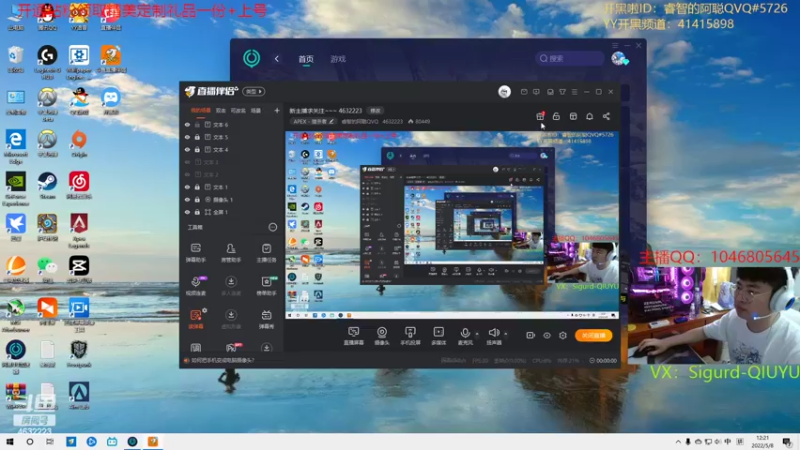Open settings gear in bottom bar
Viewport: 800px width, 450px height.
(x=563, y=335)
